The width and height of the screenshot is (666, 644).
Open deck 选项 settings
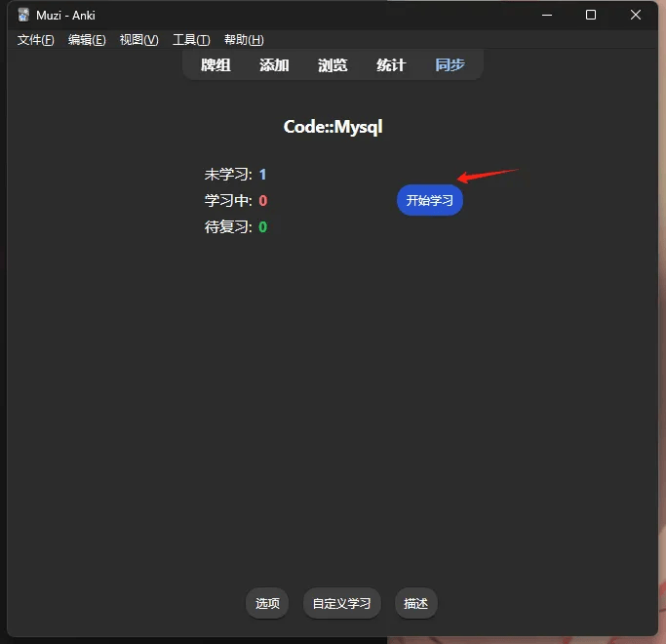click(267, 603)
